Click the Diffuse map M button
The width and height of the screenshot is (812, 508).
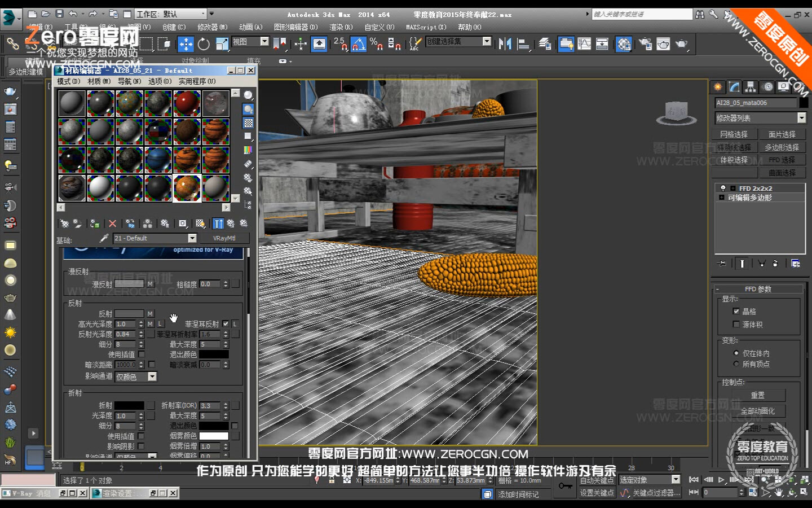[x=150, y=284]
